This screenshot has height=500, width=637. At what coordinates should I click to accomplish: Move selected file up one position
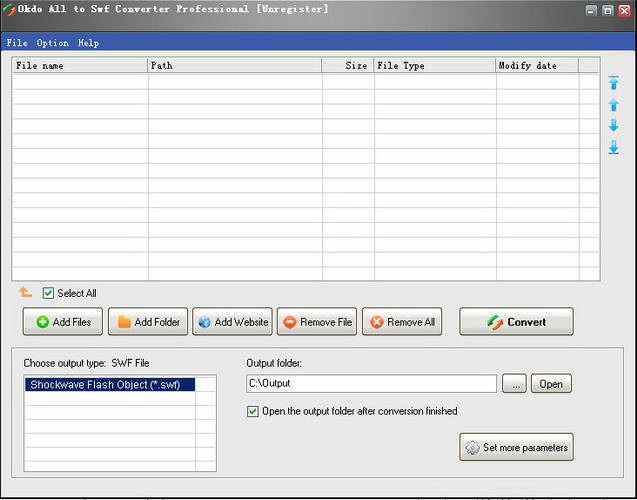(614, 105)
